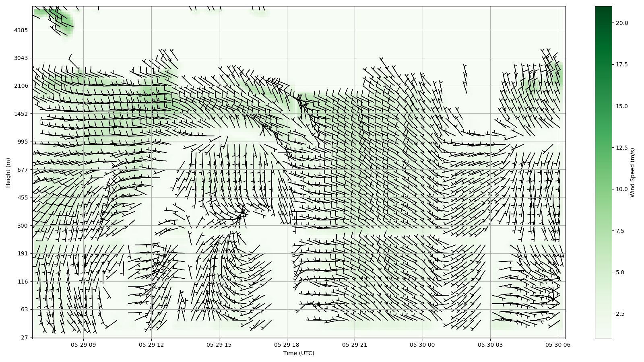The width and height of the screenshot is (644, 362).
Task: Click the Time (UTC) axis title
Action: coord(299,354)
